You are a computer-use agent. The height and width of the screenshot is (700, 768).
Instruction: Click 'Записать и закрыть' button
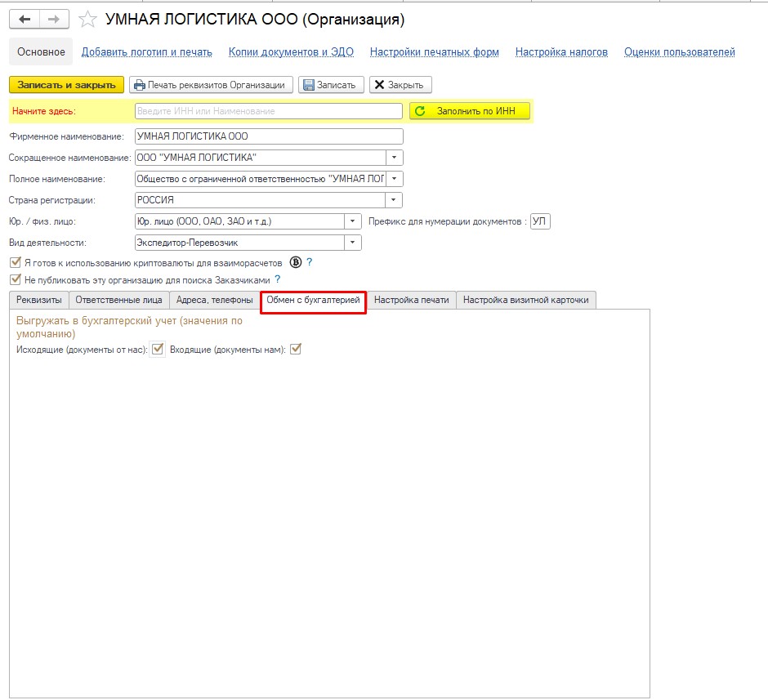pos(67,85)
